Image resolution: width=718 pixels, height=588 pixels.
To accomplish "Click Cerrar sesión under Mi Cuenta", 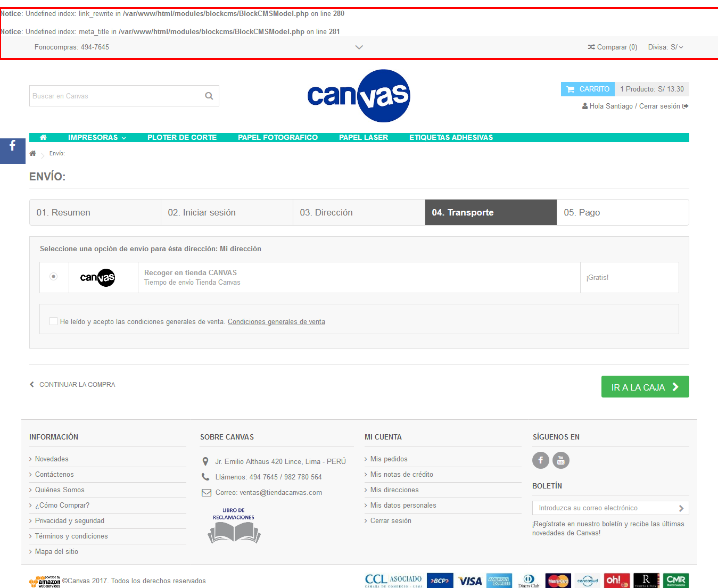I will click(x=391, y=521).
